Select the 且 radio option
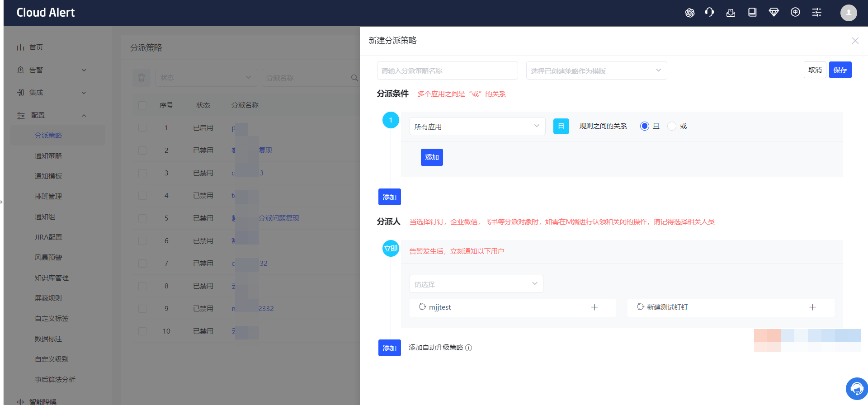Image resolution: width=868 pixels, height=405 pixels. click(644, 126)
